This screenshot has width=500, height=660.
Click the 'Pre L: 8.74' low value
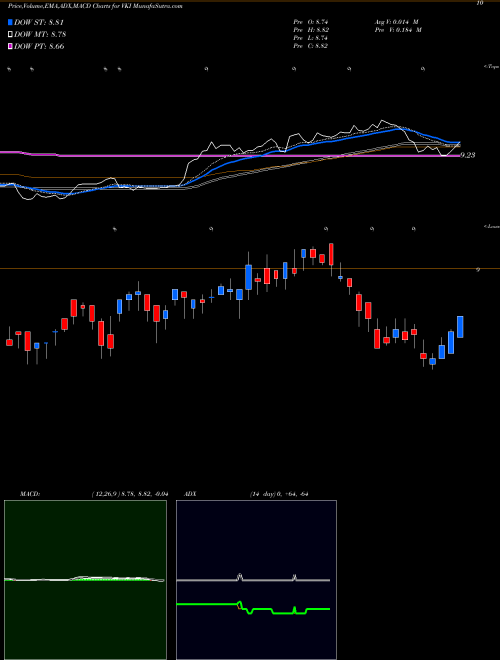[310, 38]
